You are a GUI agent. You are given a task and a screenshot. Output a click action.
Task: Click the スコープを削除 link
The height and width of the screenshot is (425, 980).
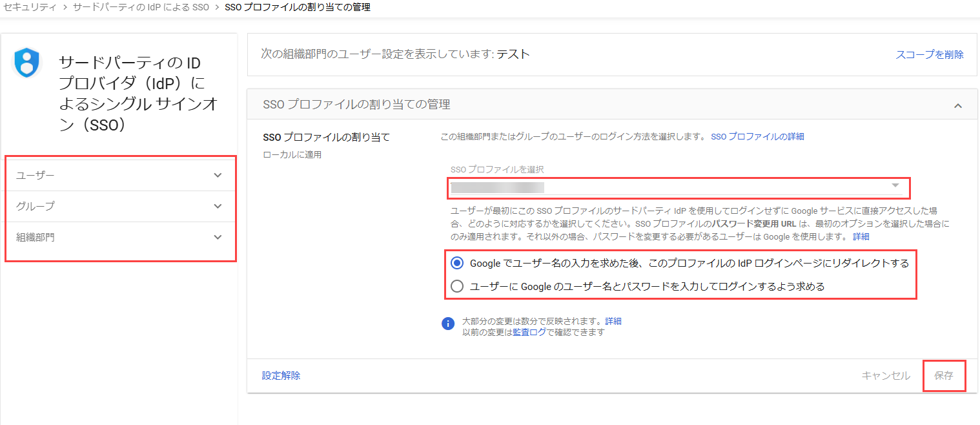click(x=930, y=54)
